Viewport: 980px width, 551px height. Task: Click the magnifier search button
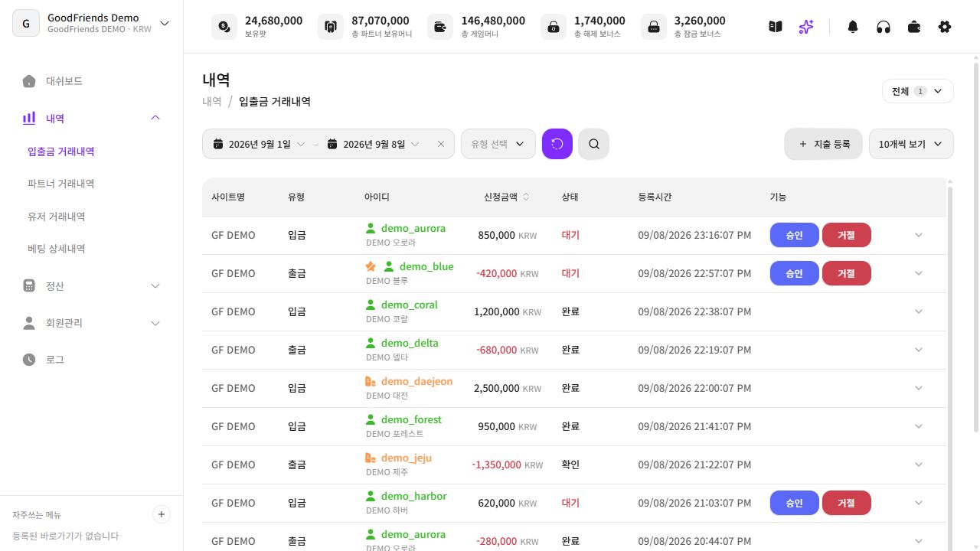(x=593, y=144)
